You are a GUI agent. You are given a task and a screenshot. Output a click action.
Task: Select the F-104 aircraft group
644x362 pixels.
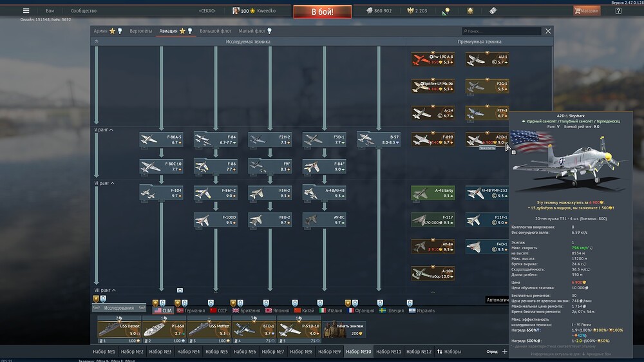pos(161,193)
